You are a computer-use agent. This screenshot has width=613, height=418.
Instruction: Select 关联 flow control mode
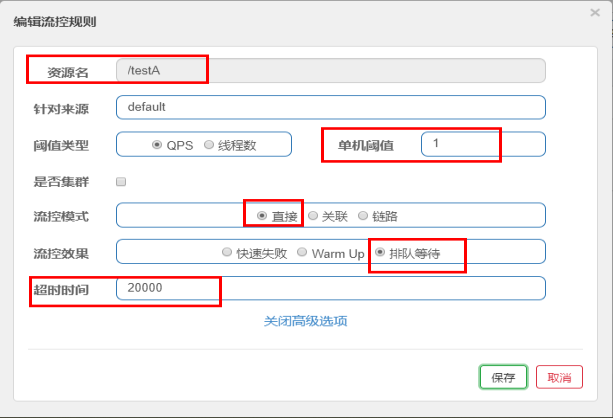[x=313, y=215]
